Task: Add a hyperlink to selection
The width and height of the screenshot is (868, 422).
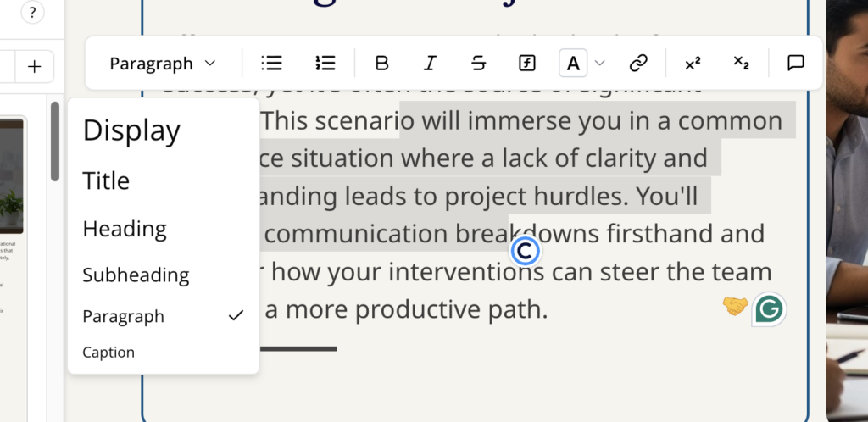Action: (638, 63)
